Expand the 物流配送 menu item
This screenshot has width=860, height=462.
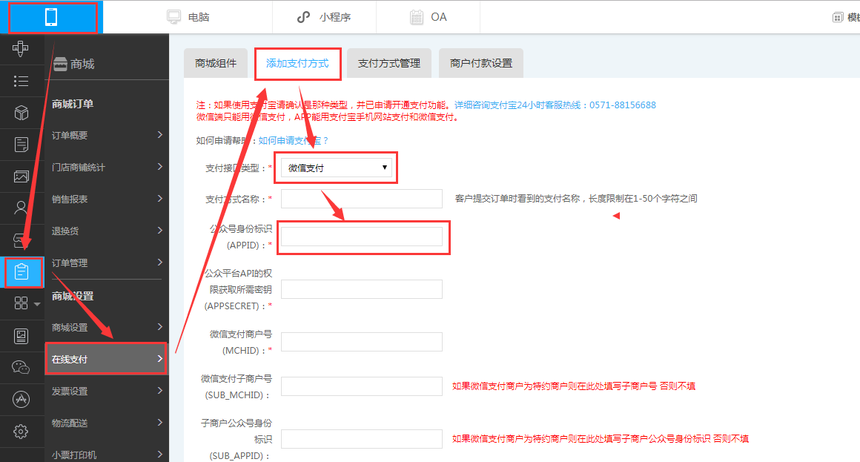point(107,423)
